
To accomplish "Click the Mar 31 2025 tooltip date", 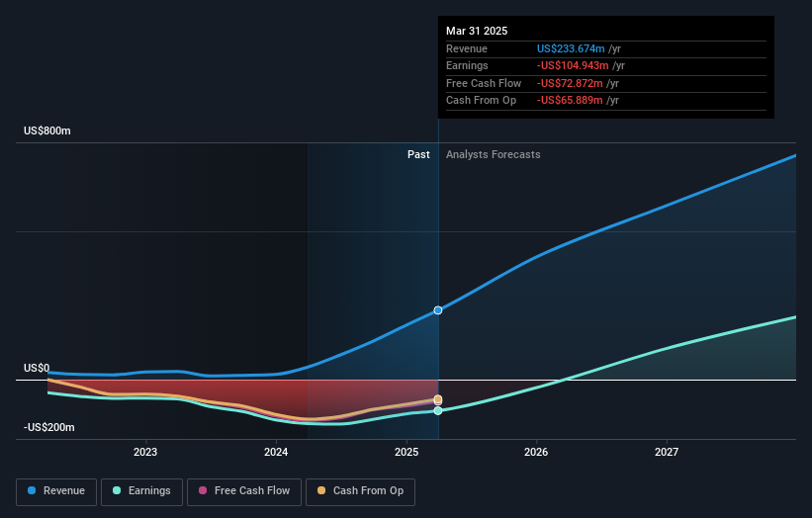I will pos(477,31).
